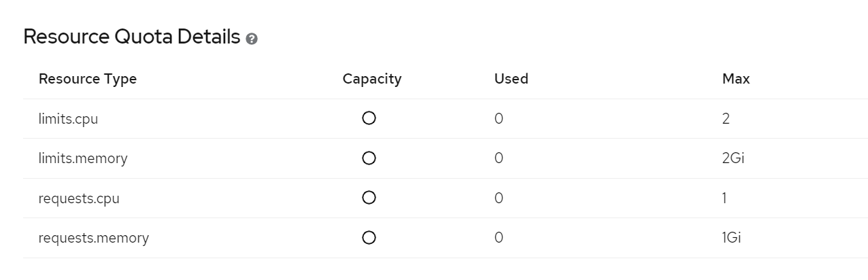The height and width of the screenshot is (280, 868).
Task: Click the Used column header
Action: pyautogui.click(x=512, y=79)
